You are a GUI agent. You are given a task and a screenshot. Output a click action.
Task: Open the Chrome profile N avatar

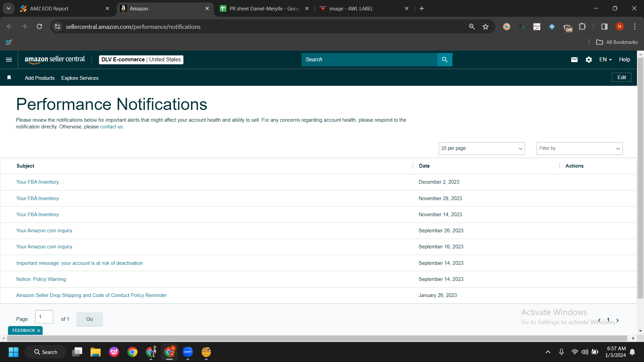(620, 26)
